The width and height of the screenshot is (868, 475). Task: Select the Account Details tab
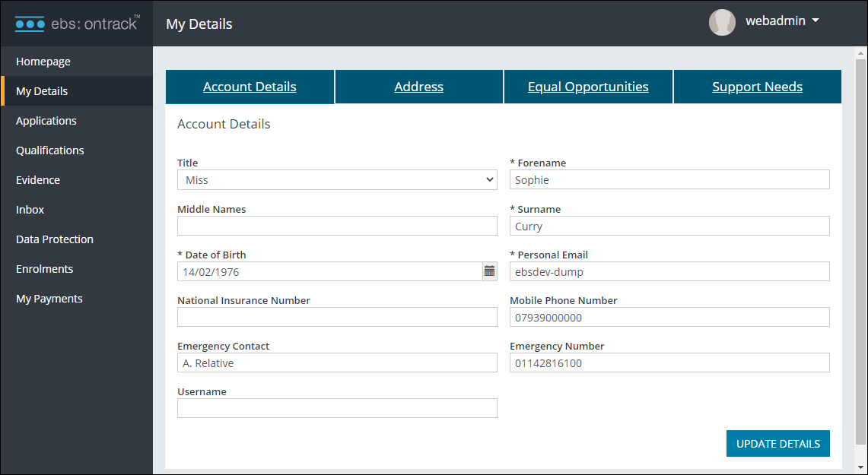[x=250, y=87]
